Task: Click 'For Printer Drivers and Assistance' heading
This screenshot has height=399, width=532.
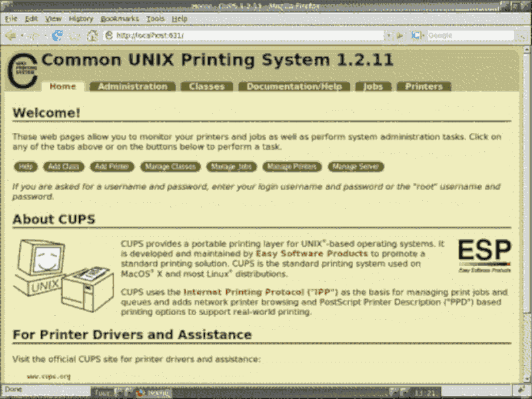Action: pyautogui.click(x=132, y=334)
